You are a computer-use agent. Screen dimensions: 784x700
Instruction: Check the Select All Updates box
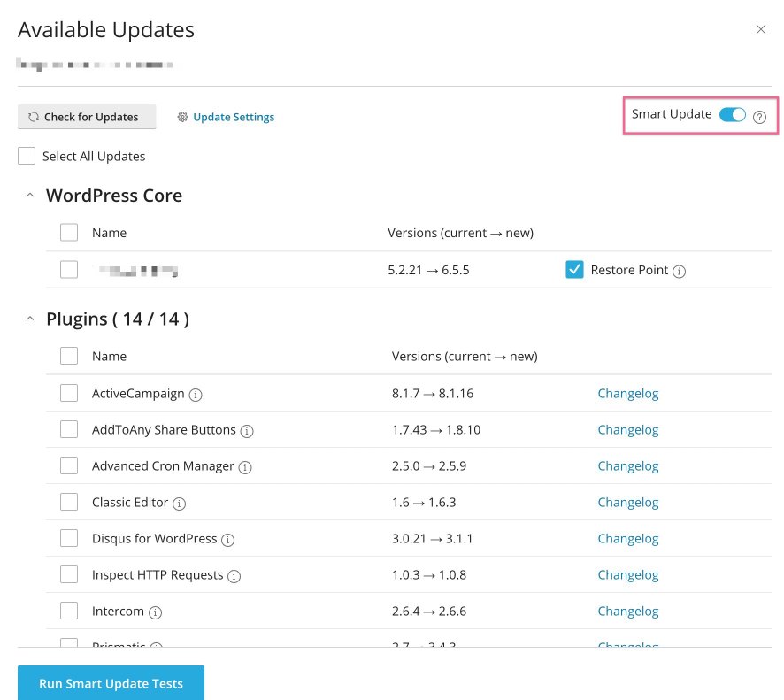(x=27, y=156)
